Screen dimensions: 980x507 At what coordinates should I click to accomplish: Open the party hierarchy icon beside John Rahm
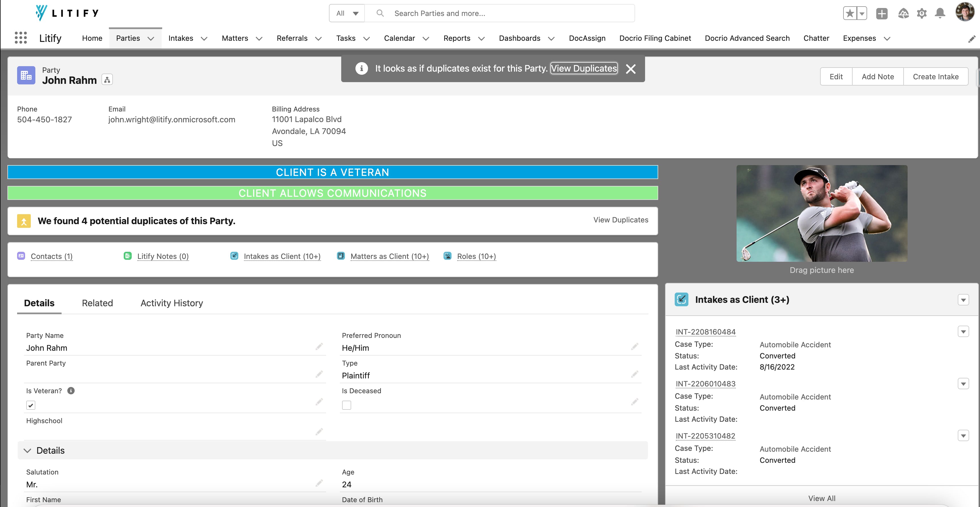tap(107, 80)
